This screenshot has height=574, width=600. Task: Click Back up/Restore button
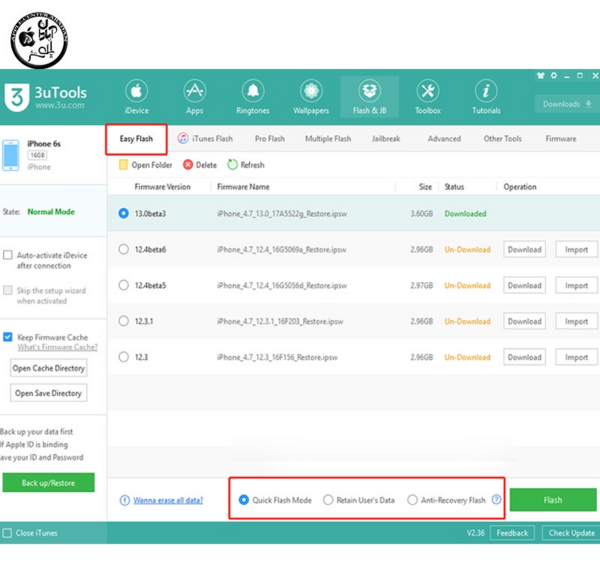coord(49,483)
